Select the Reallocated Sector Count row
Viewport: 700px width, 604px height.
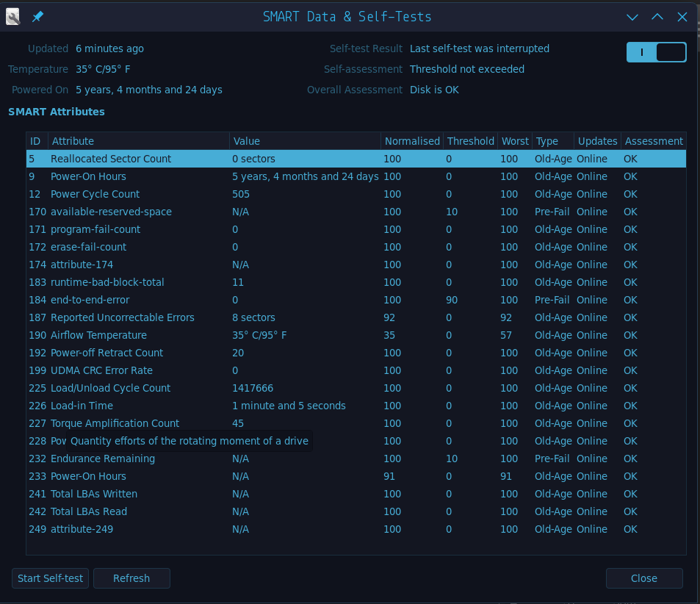pos(110,159)
